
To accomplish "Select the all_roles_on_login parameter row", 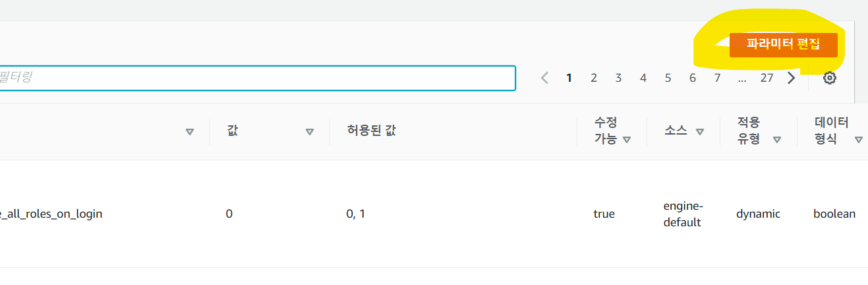I will [x=434, y=214].
